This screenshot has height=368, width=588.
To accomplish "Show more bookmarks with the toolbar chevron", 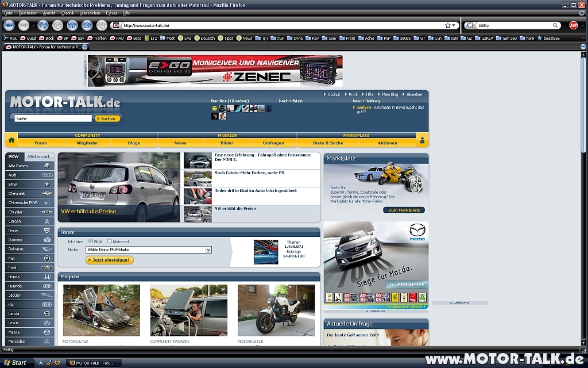I will coord(583,38).
